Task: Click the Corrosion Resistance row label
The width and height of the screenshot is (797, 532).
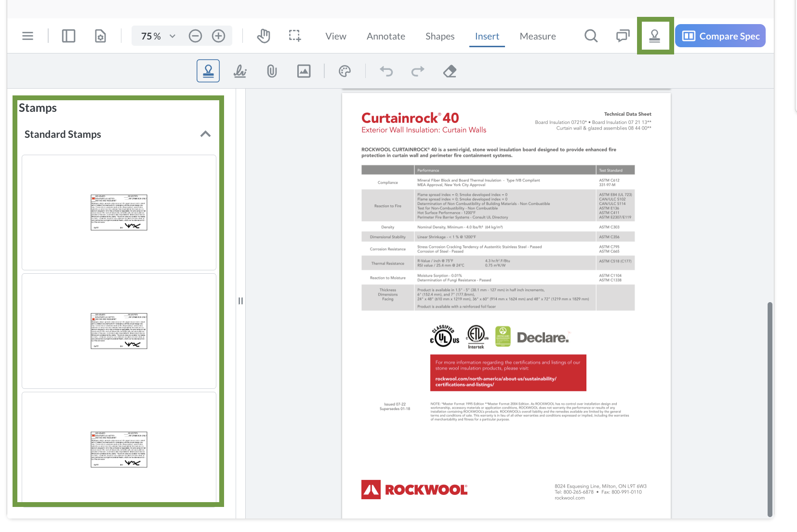Action: click(x=388, y=249)
